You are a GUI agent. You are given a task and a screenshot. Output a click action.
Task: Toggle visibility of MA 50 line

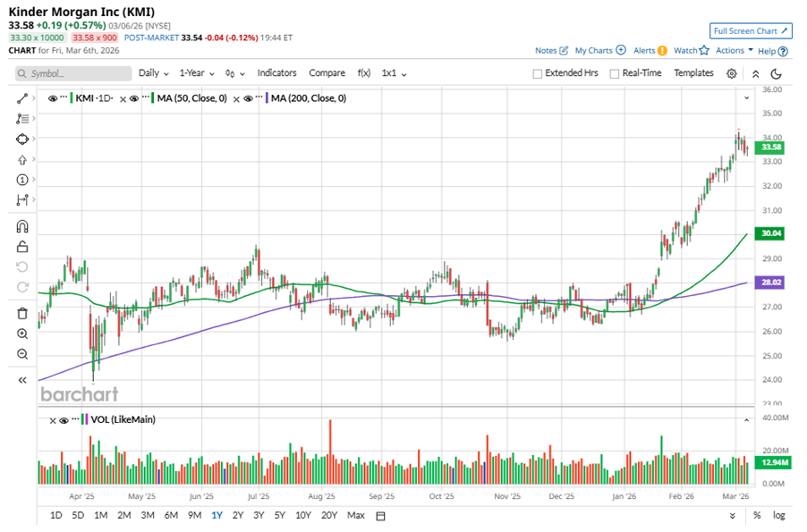pyautogui.click(x=134, y=98)
